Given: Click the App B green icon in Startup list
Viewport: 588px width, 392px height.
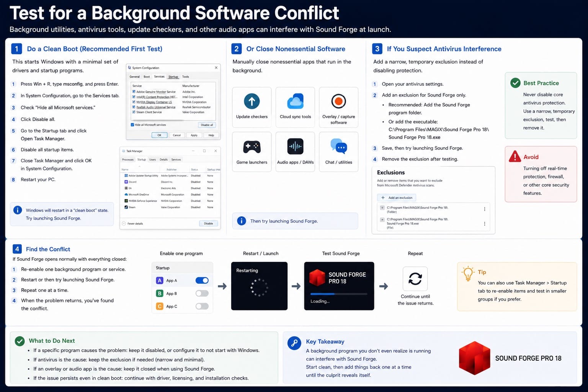Looking at the screenshot, I should [160, 293].
